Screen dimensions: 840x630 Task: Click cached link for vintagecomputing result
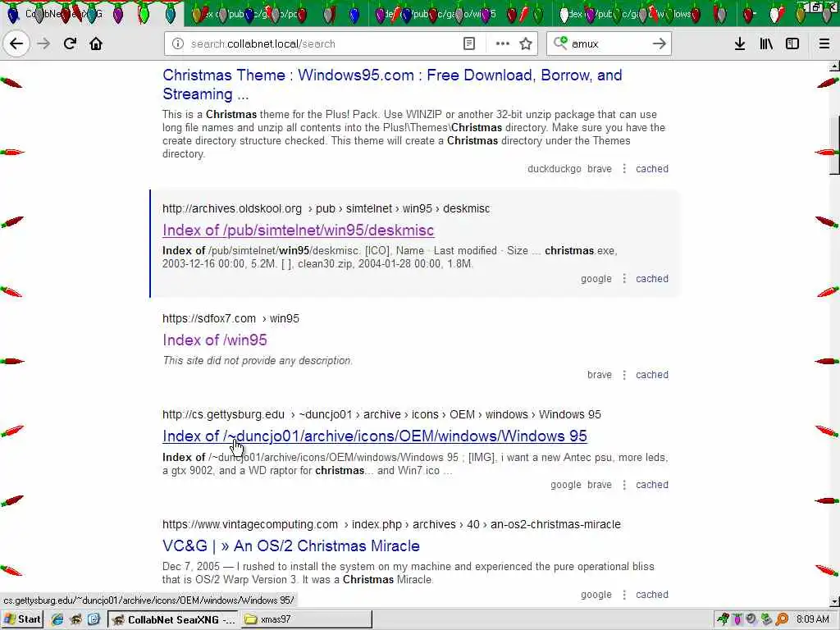[652, 594]
